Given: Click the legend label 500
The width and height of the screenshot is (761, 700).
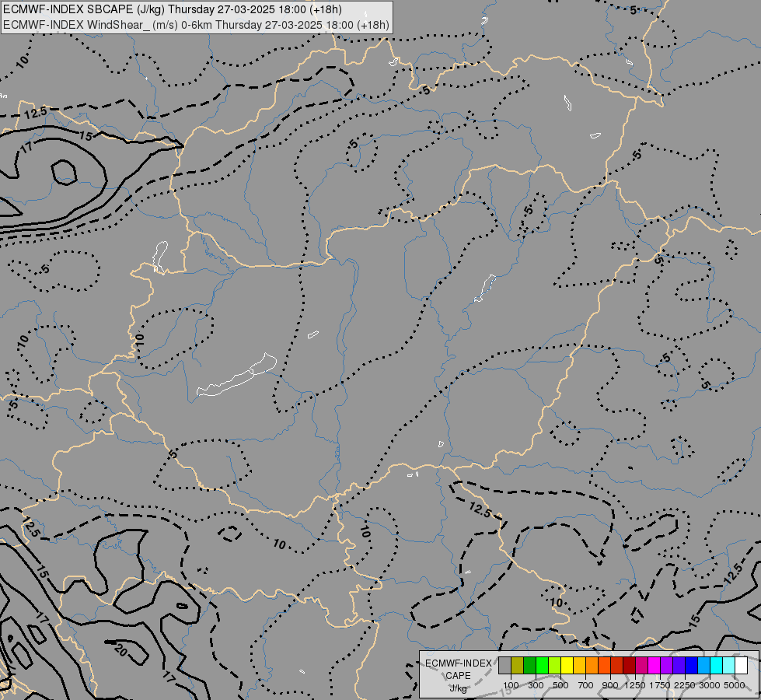Looking at the screenshot, I should pyautogui.click(x=560, y=685).
